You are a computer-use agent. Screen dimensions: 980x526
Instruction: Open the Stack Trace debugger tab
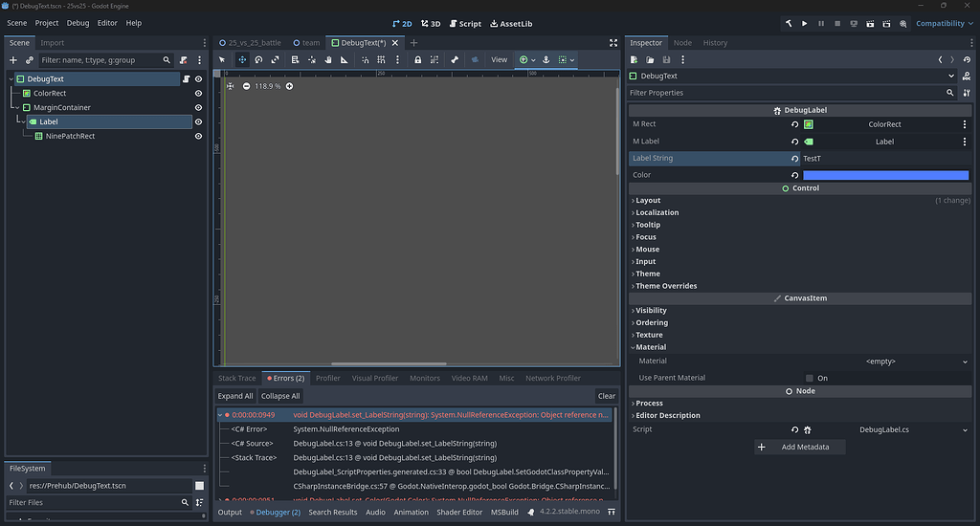237,379
